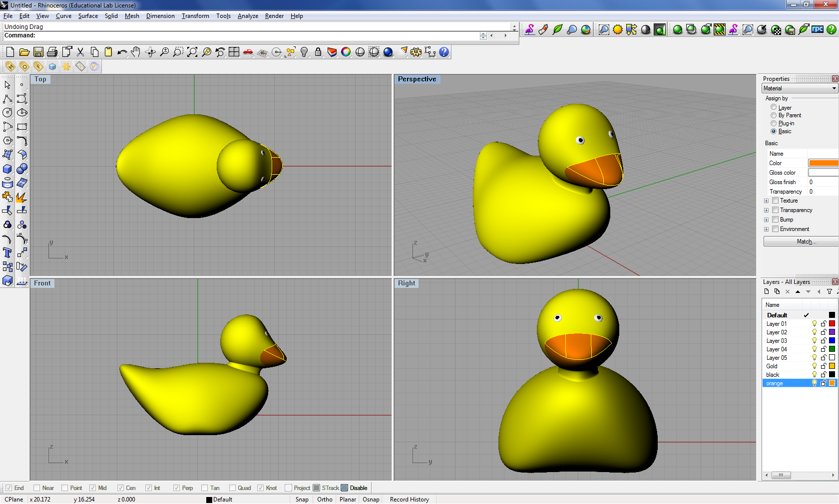The width and height of the screenshot is (839, 504).
Task: Open the Material properties dropdown
Action: 800,88
